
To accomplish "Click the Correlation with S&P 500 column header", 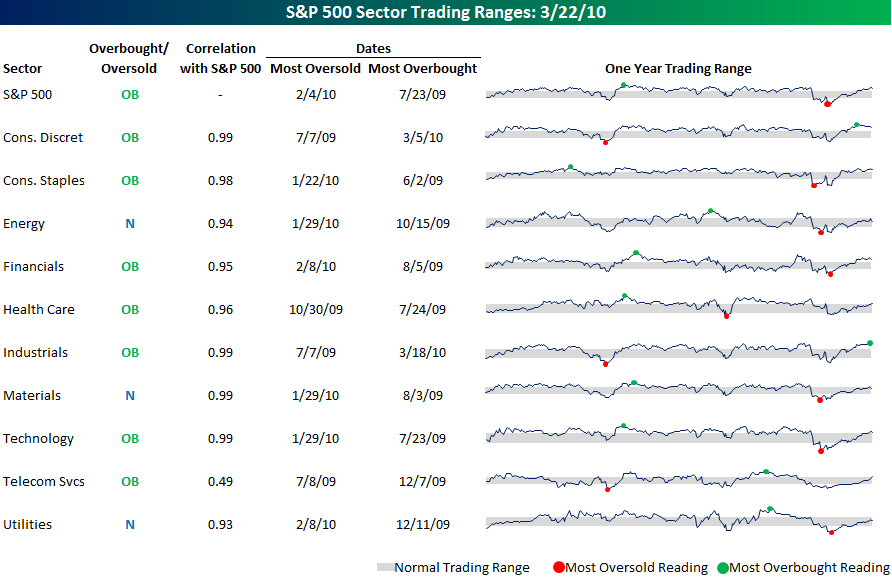I will click(x=221, y=59).
